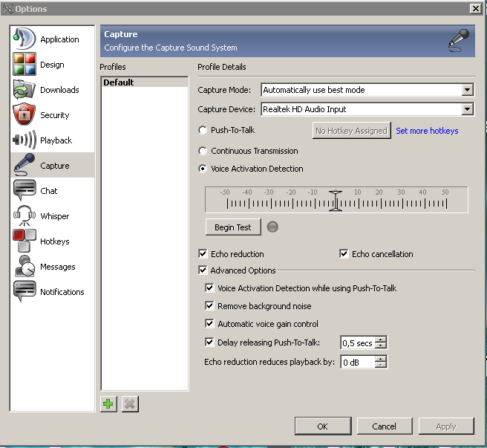487x448 pixels.
Task: Select the Downloads folder icon
Action: pos(24,90)
